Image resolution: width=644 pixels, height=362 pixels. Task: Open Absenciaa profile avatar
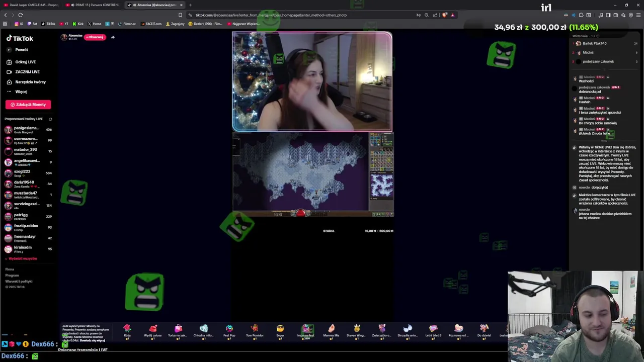[64, 37]
